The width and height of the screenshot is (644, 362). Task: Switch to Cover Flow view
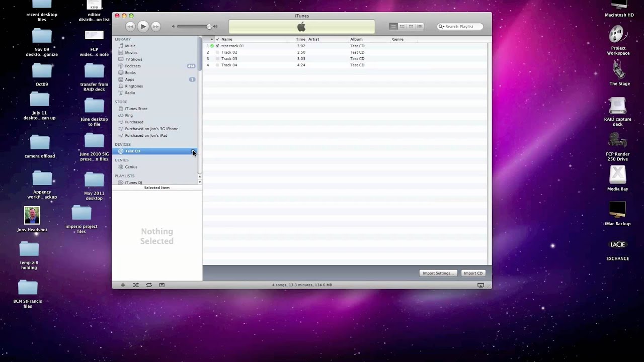tap(420, 26)
